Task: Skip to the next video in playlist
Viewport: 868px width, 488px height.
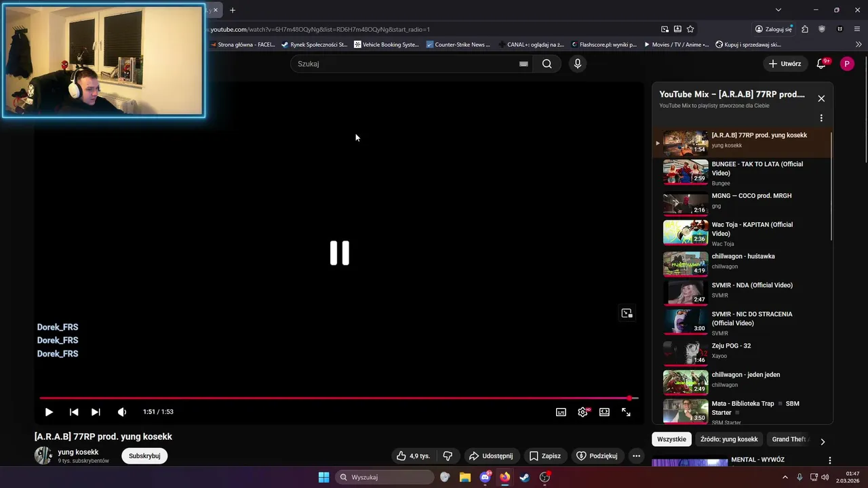Action: 96,412
